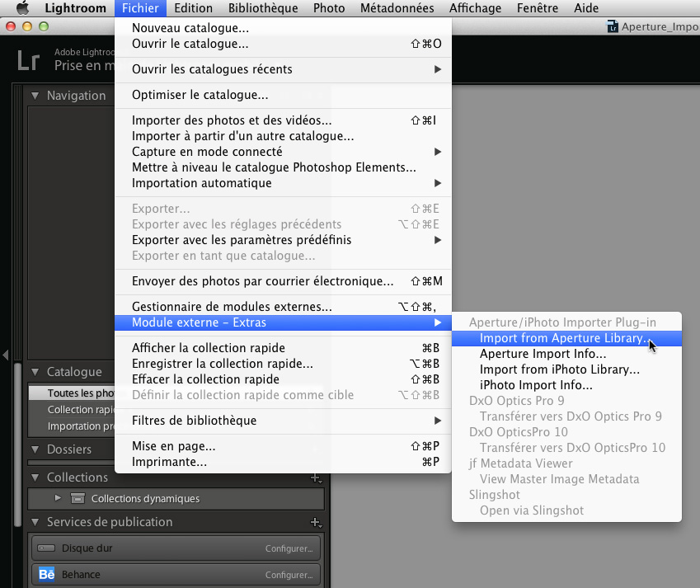Choose Enregistrer la collection rapide...

(x=283, y=364)
